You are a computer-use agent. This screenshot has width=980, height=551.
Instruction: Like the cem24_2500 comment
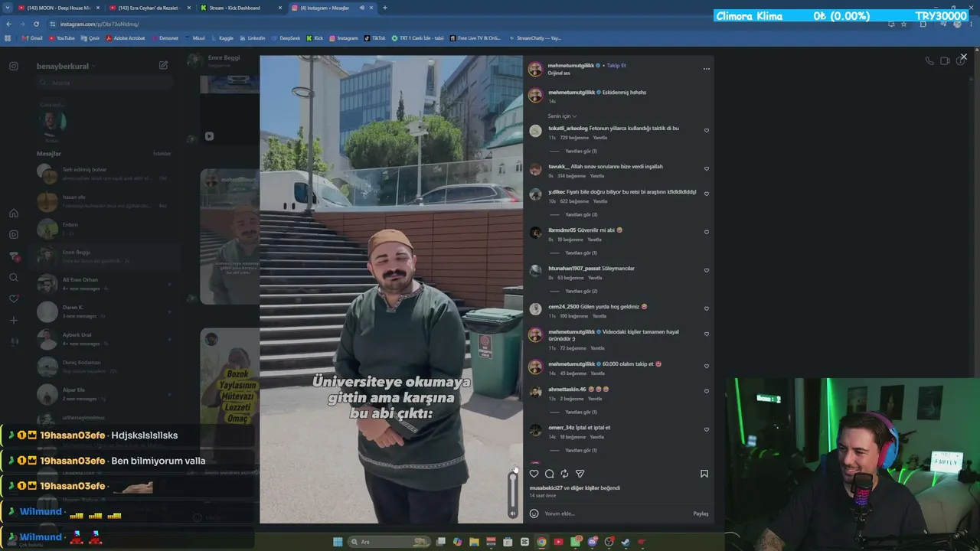(706, 308)
